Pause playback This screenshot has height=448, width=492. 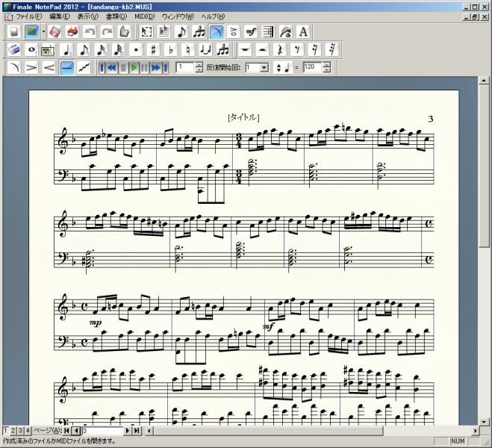145,67
